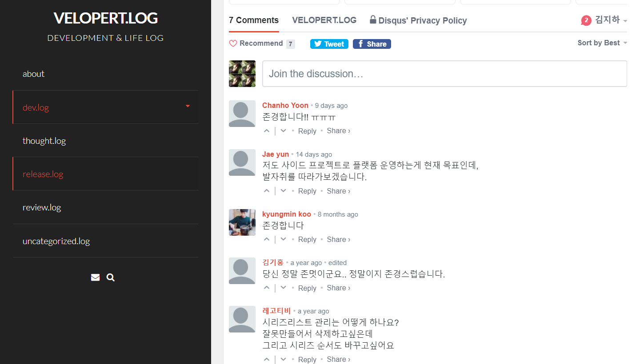The image size is (632, 364).
Task: Reply to Jae yun's comment
Action: 307,191
